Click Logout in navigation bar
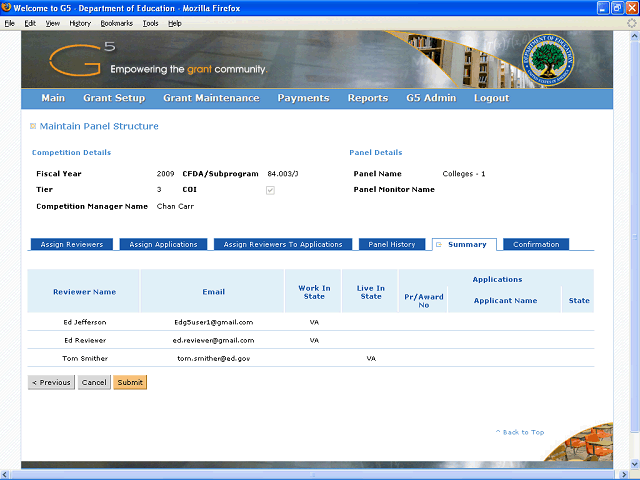The width and height of the screenshot is (640, 480). (x=491, y=98)
